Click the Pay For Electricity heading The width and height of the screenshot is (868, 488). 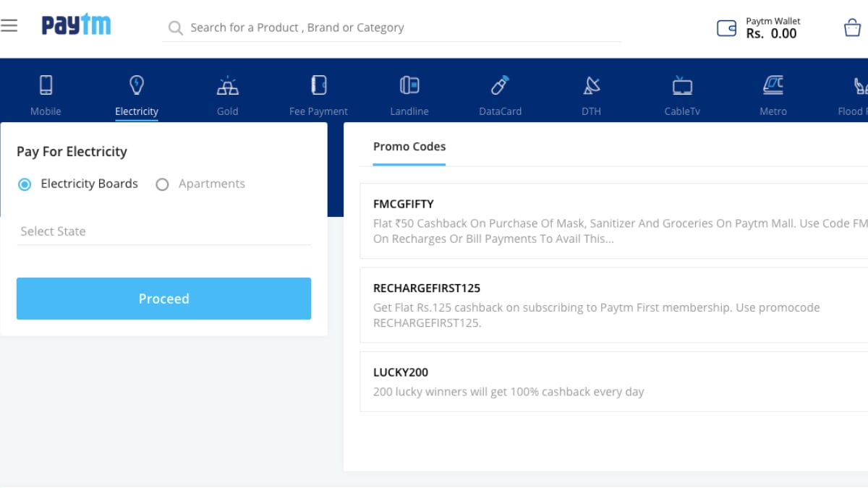coord(72,152)
